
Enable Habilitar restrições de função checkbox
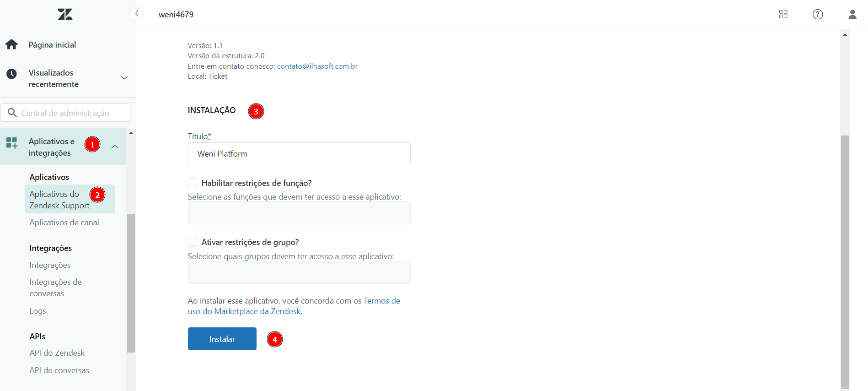tap(192, 182)
